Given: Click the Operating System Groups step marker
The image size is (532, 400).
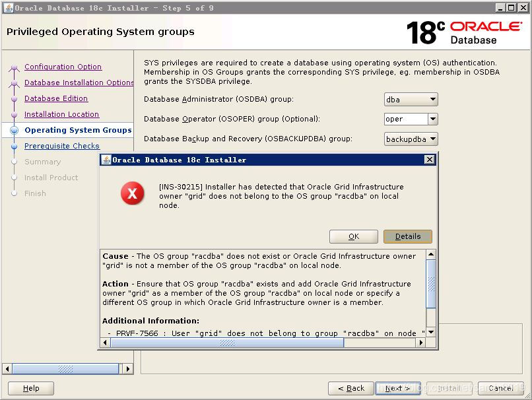Looking at the screenshot, I should tap(15, 130).
